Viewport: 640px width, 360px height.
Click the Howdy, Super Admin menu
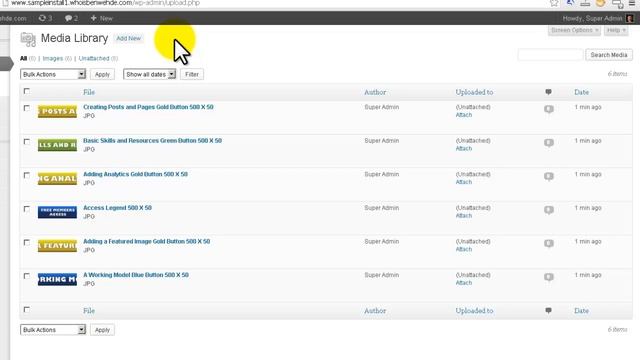[x=592, y=18]
